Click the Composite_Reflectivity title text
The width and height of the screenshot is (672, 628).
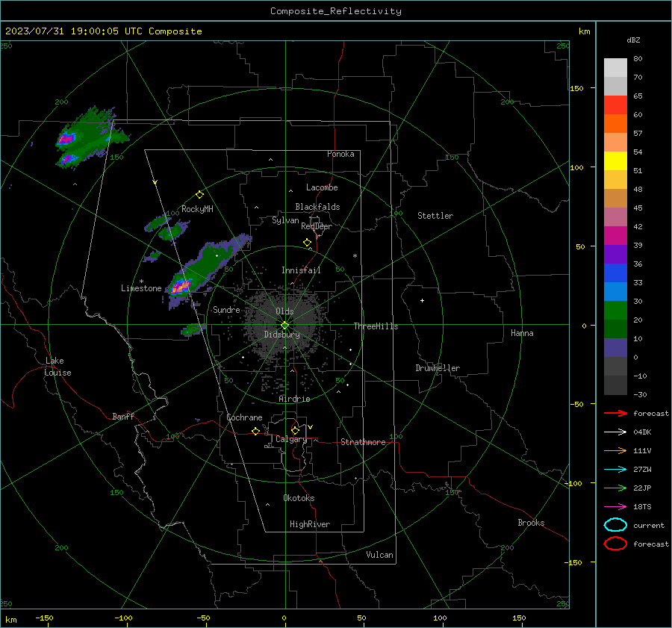point(336,11)
